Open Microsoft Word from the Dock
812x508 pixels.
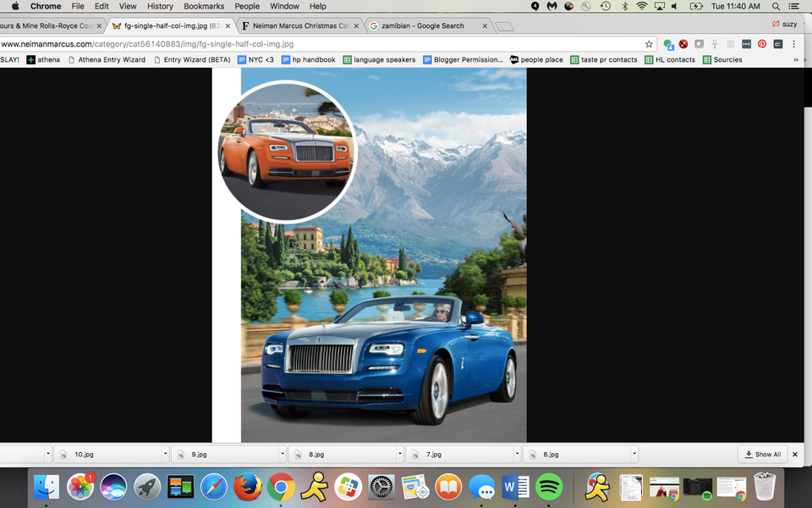pyautogui.click(x=515, y=487)
